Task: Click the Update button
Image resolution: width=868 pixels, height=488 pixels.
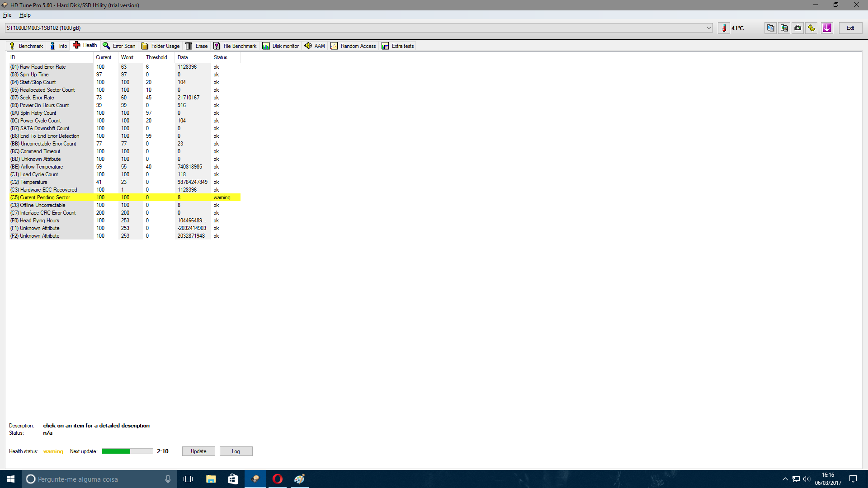Action: 198,451
